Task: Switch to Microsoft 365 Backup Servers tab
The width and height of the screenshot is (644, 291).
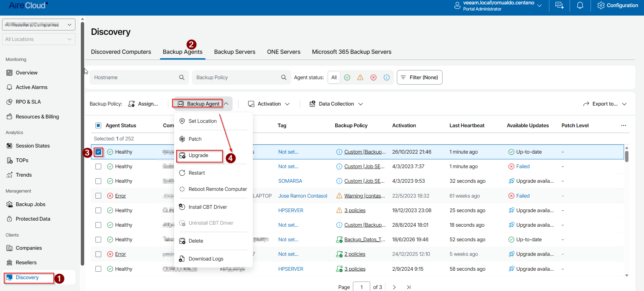Action: coord(352,52)
